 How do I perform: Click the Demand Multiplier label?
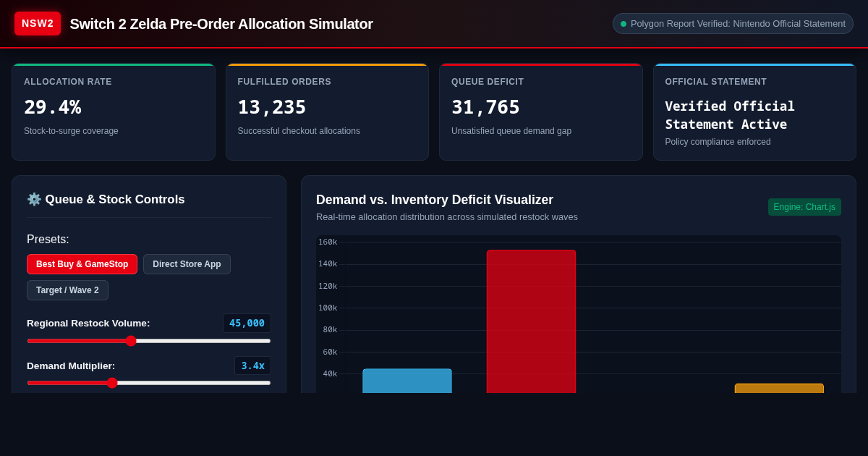click(71, 366)
